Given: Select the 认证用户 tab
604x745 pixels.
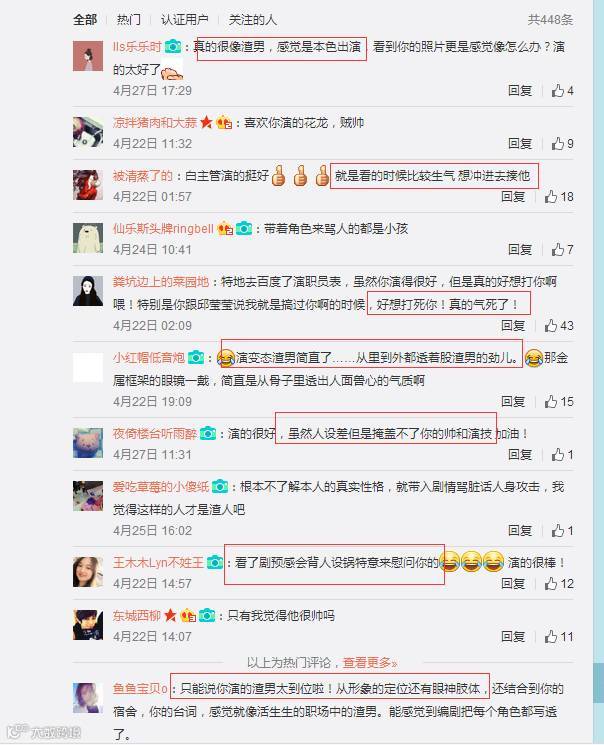Looking at the screenshot, I should (x=184, y=19).
